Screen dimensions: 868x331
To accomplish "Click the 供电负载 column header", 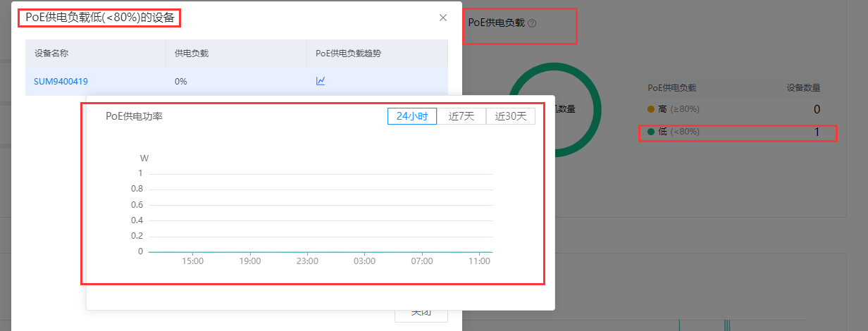I will click(x=192, y=54).
